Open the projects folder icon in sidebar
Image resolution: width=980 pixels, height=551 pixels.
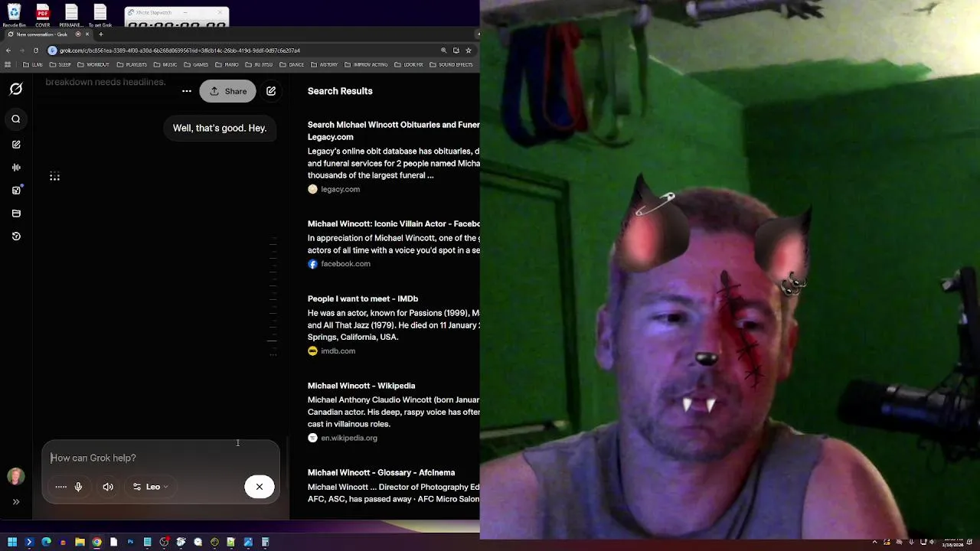point(16,214)
